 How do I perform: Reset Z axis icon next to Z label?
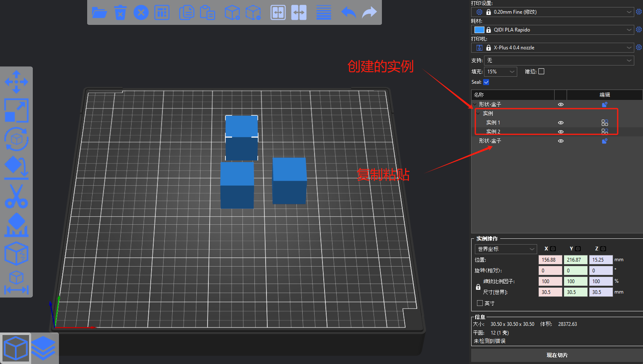pyautogui.click(x=603, y=249)
